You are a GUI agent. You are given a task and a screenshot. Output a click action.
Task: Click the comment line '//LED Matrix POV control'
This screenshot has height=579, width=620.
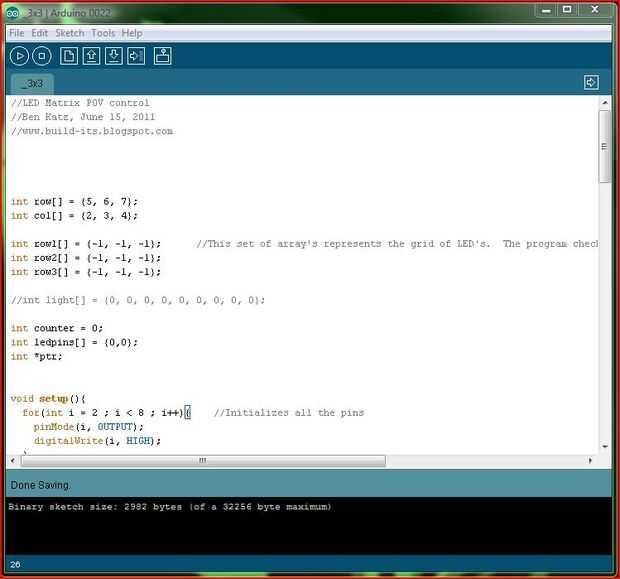[x=80, y=103]
